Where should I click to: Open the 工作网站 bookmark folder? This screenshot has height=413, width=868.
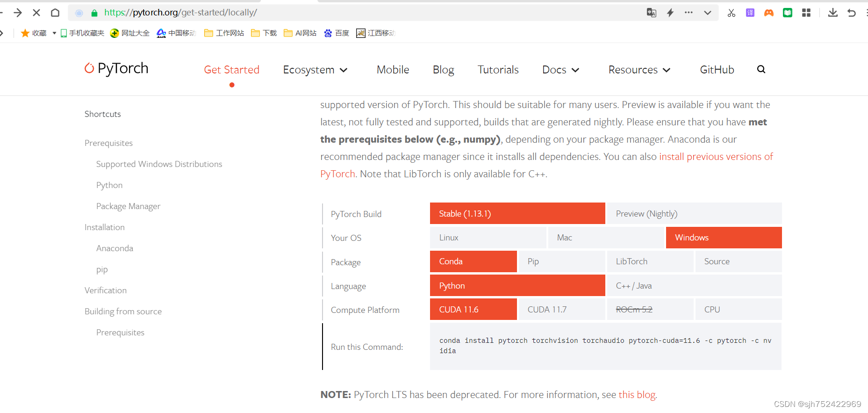[224, 33]
